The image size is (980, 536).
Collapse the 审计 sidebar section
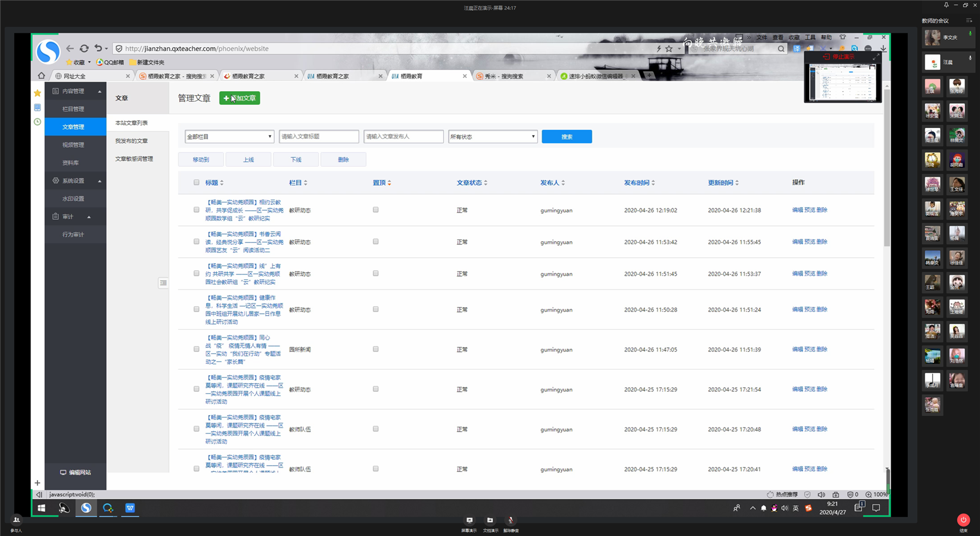click(x=89, y=217)
